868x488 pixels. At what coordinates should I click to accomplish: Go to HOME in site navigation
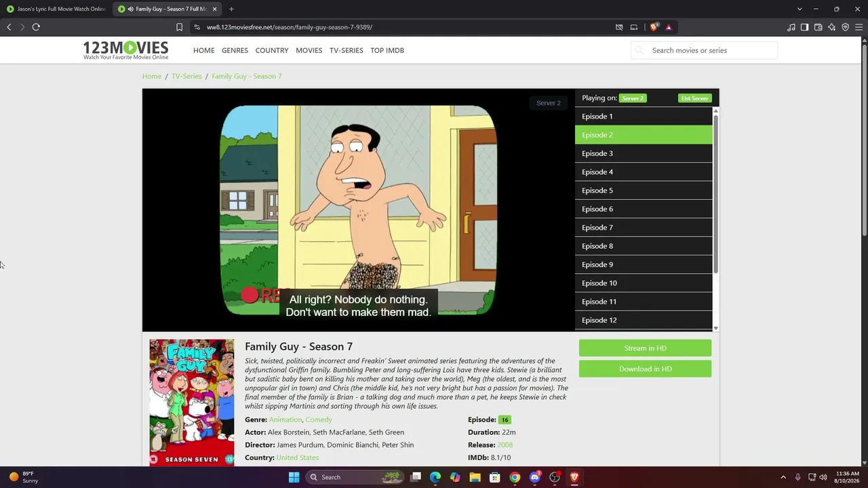pyautogui.click(x=203, y=50)
